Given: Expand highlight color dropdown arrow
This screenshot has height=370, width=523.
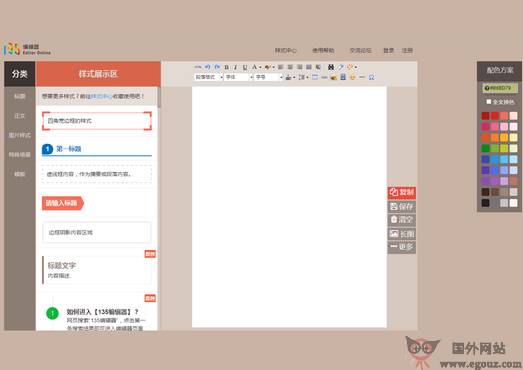Looking at the screenshot, I should click(x=274, y=67).
